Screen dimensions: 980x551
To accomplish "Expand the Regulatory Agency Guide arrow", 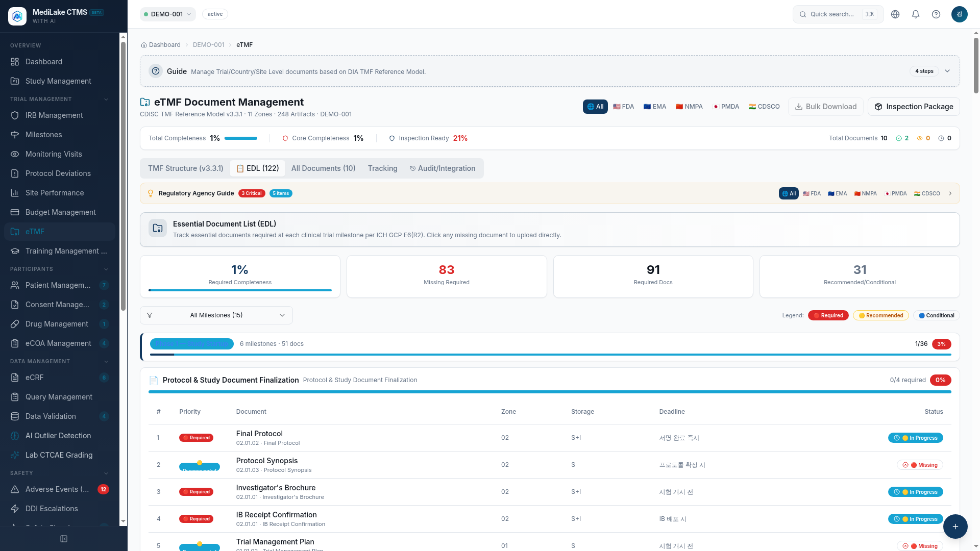I will 950,193.
